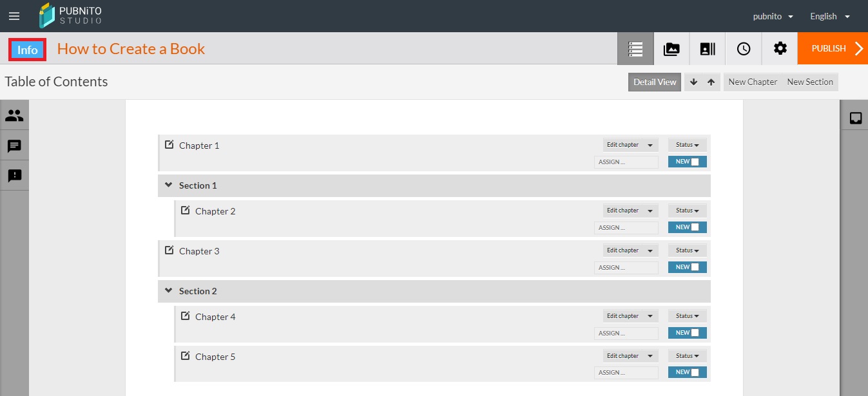Toggle the NEW checkbox for Chapter 3

(x=694, y=267)
